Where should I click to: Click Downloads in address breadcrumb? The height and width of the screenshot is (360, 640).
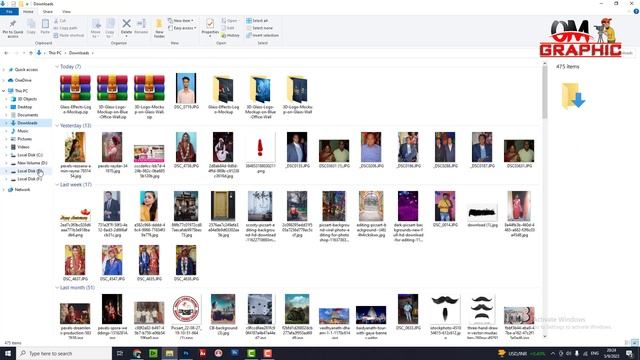(x=79, y=53)
